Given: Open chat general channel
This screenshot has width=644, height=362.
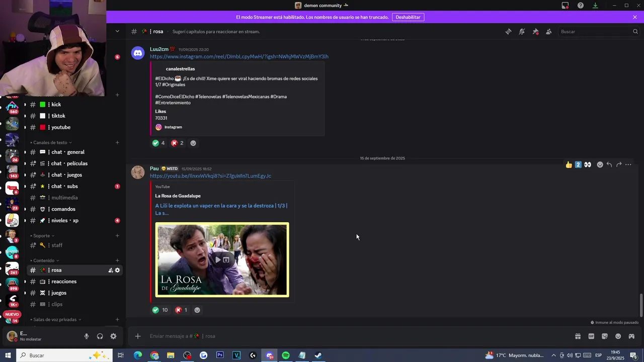Looking at the screenshot, I should [74, 152].
